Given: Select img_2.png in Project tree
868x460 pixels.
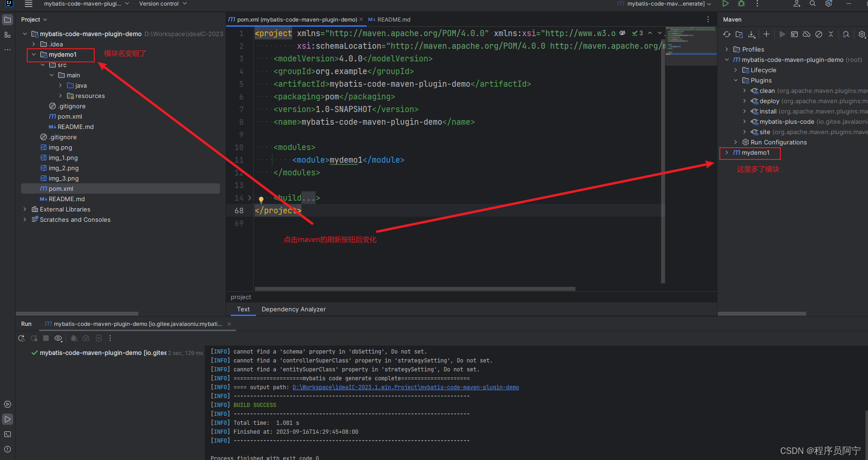Looking at the screenshot, I should click(59, 168).
